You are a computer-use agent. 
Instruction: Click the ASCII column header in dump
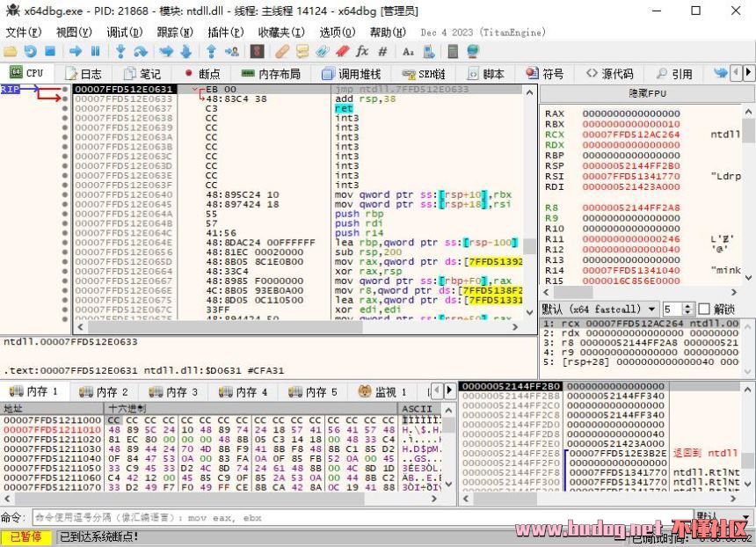pyautogui.click(x=418, y=409)
